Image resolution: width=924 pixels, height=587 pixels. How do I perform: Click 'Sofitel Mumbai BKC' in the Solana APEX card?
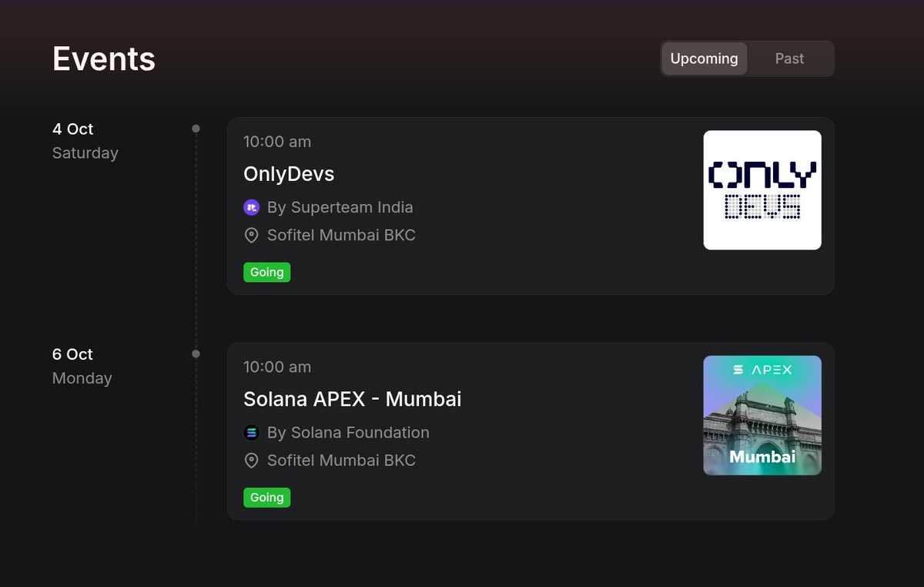click(x=341, y=460)
